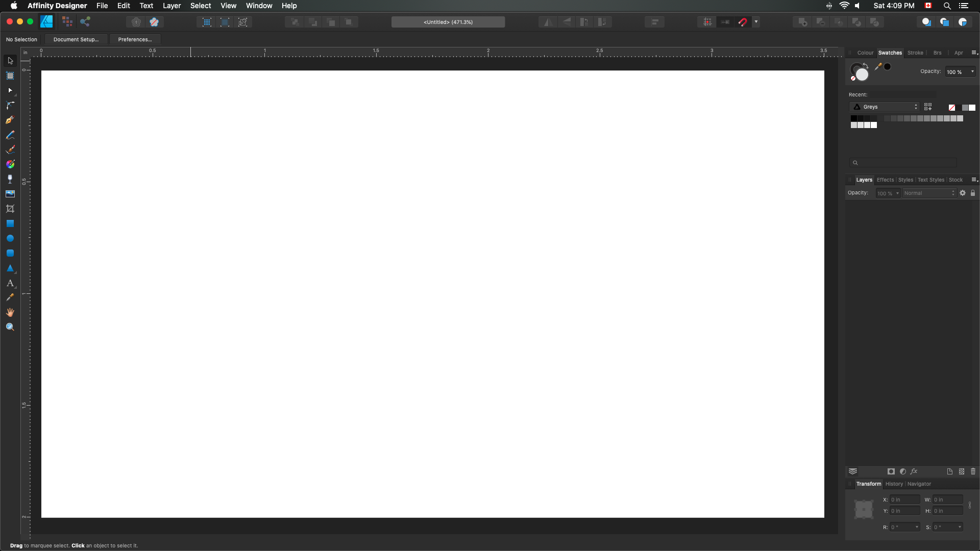
Task: Switch to the Stroke tab
Action: (x=915, y=53)
